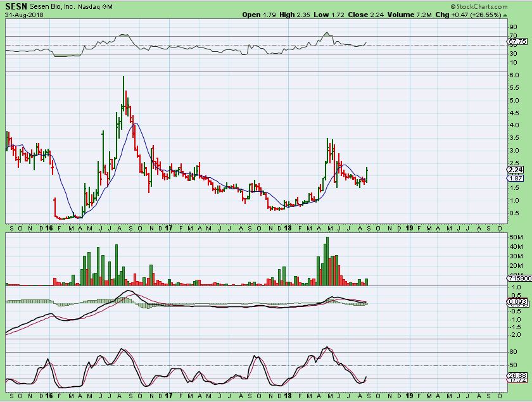532x402 pixels.
Task: Click the Volume 7.2M header value
Action: pyautogui.click(x=410, y=15)
